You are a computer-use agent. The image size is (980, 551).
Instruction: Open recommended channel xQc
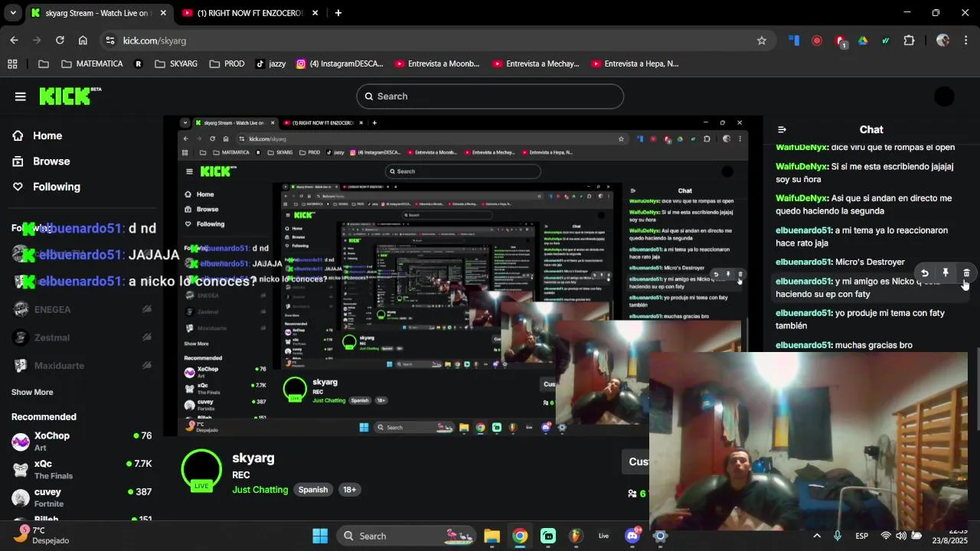(80, 469)
